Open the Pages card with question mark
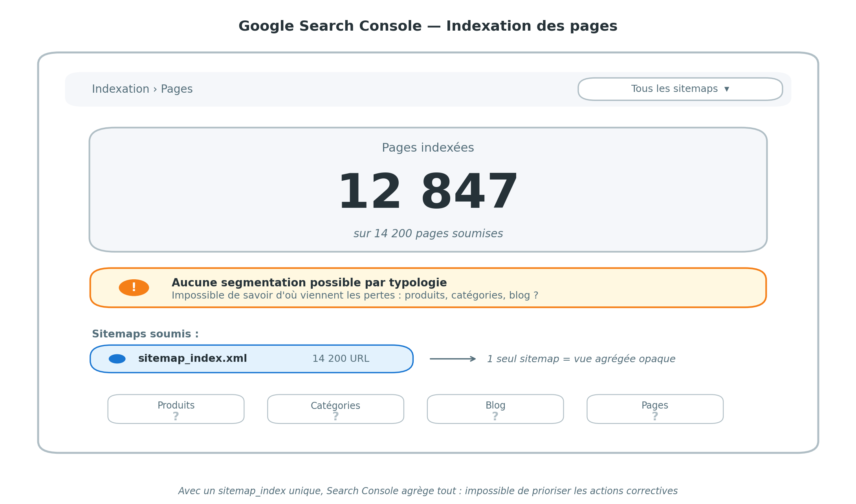Viewport: 856px width, 504px height. (655, 409)
